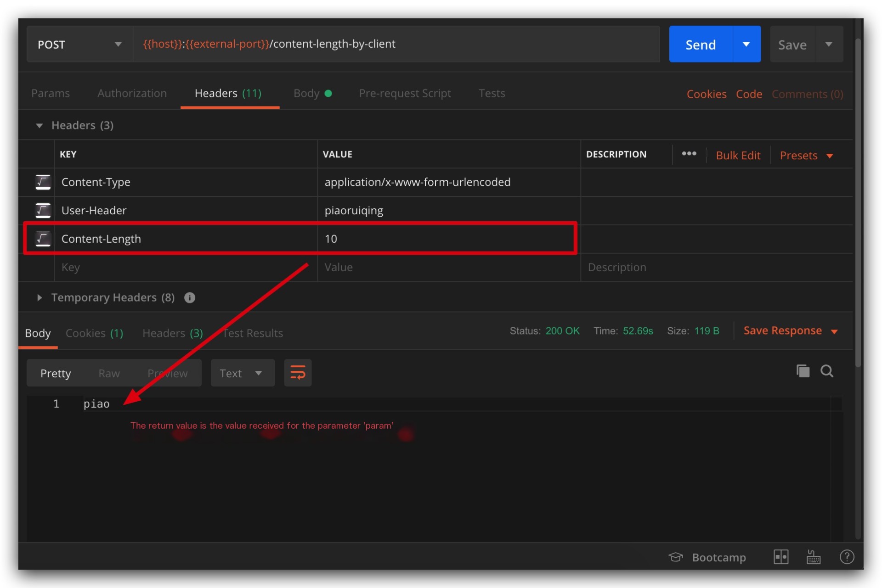The width and height of the screenshot is (882, 588).
Task: Open the Presets dropdown
Action: pyautogui.click(x=807, y=156)
